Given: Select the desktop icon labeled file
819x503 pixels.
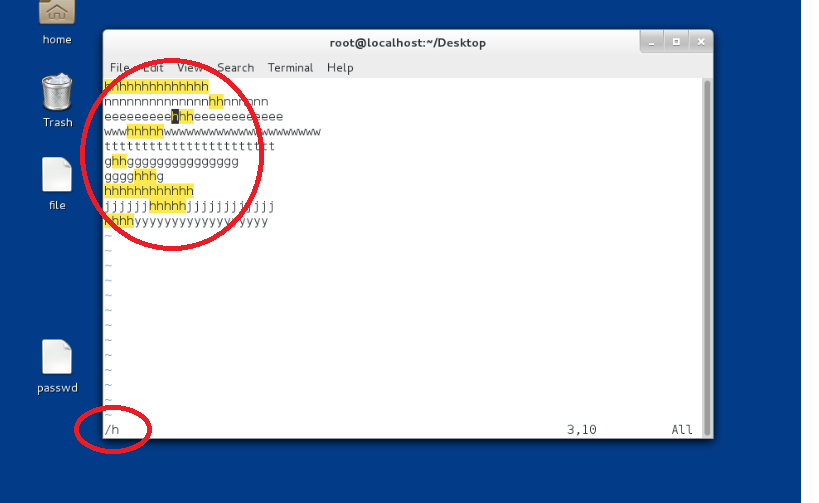Looking at the screenshot, I should pyautogui.click(x=57, y=183).
